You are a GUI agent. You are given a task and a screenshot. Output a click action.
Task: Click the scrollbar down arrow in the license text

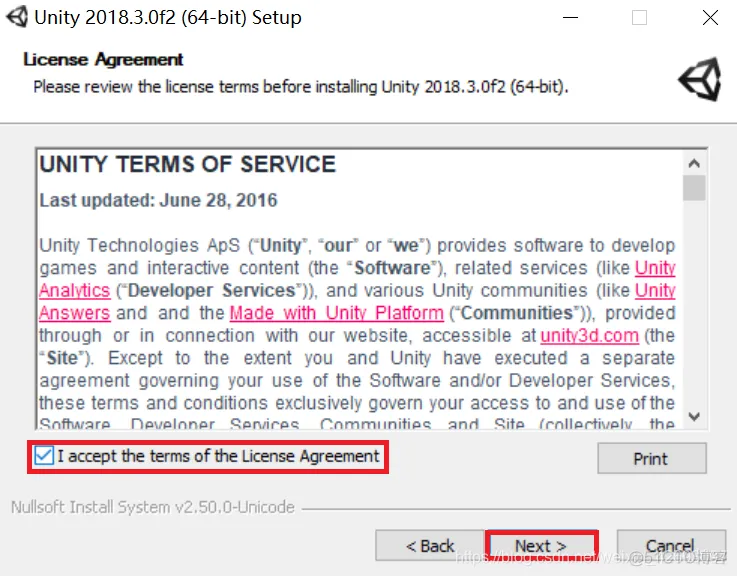(694, 416)
